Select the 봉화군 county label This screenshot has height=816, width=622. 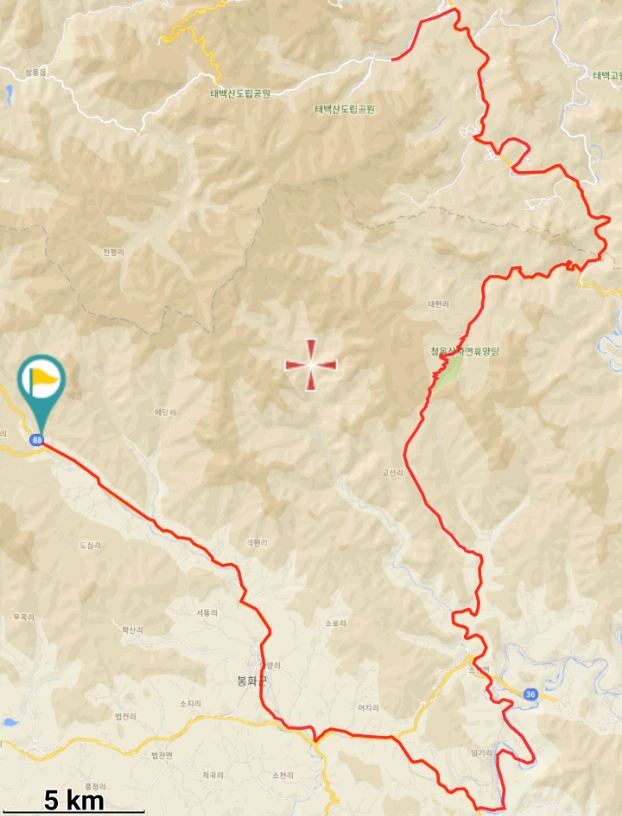point(252,680)
